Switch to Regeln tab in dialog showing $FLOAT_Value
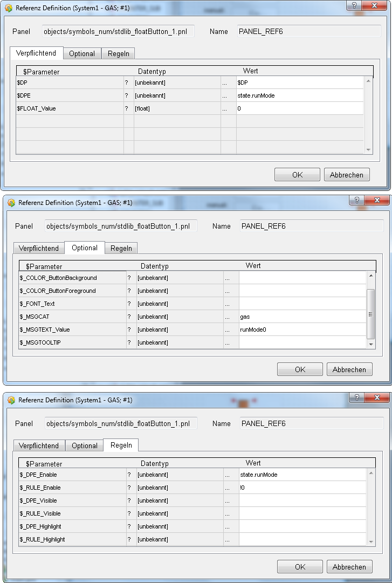Viewport: 392px width, 583px height. click(x=119, y=53)
